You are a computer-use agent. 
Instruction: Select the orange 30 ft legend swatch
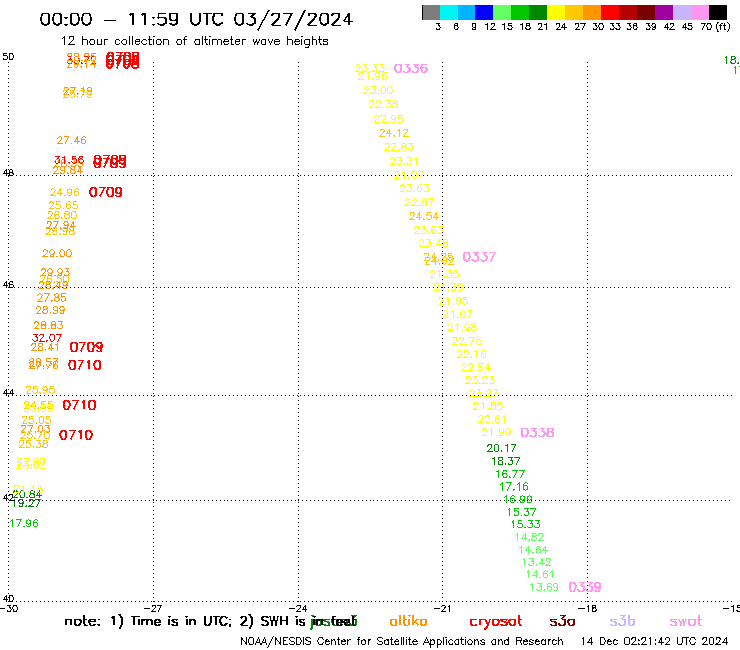[x=591, y=12]
